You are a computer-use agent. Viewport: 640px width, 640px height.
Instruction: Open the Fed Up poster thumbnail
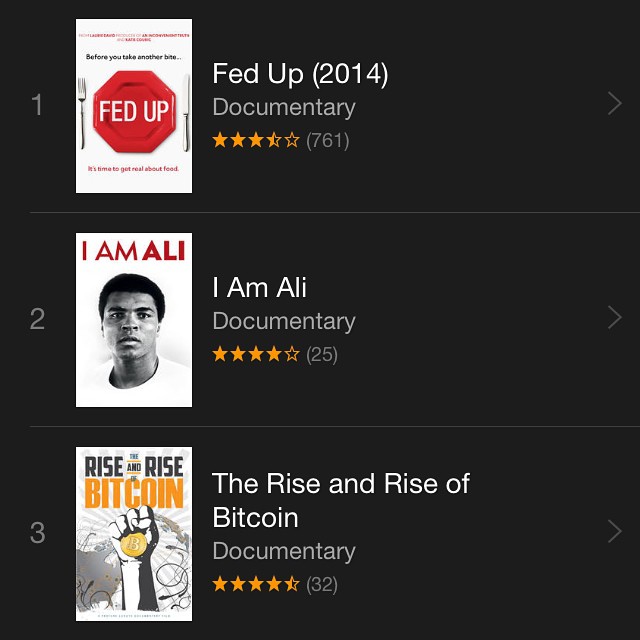pos(134,106)
